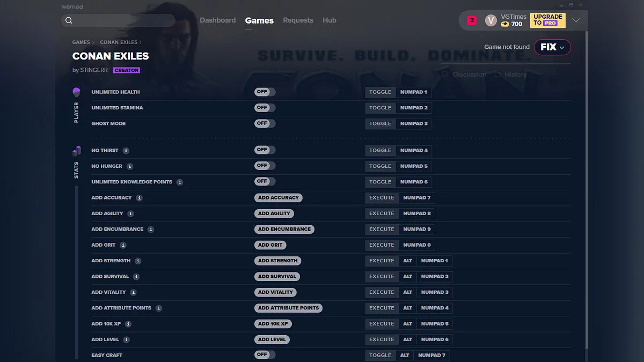Enable Unlimited Knowledge Points switch
Screen dimensions: 644x362
pyautogui.click(x=265, y=181)
